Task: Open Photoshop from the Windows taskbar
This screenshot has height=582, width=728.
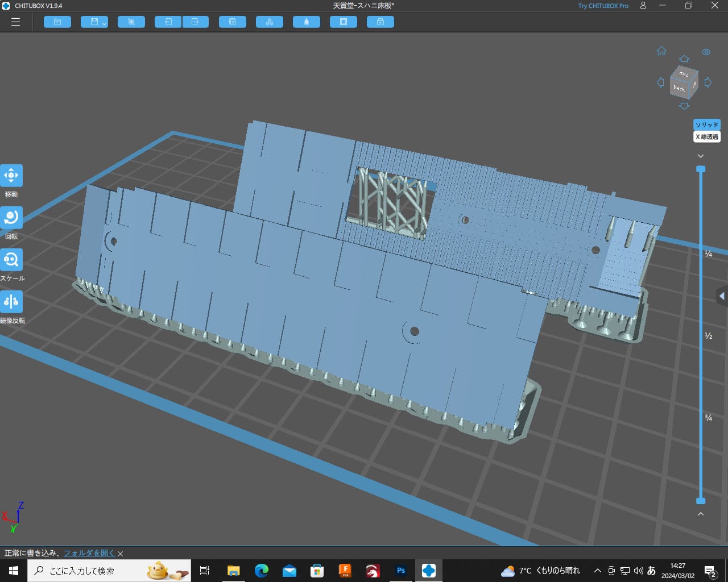Action: point(401,571)
